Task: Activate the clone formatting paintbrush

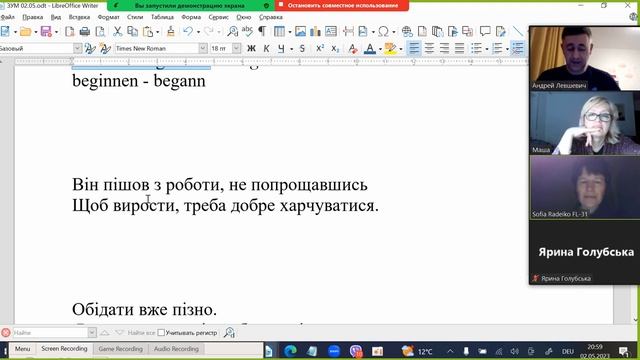Action: pos(171,31)
